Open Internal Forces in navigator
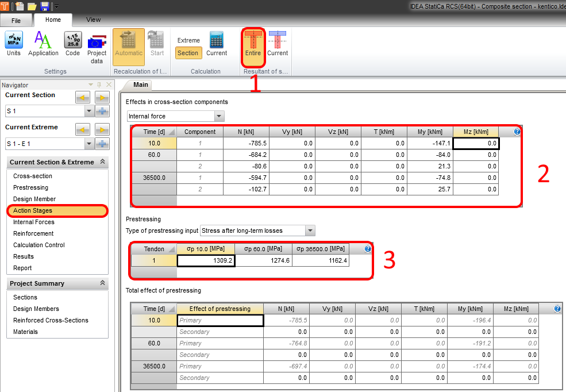 pyautogui.click(x=34, y=222)
